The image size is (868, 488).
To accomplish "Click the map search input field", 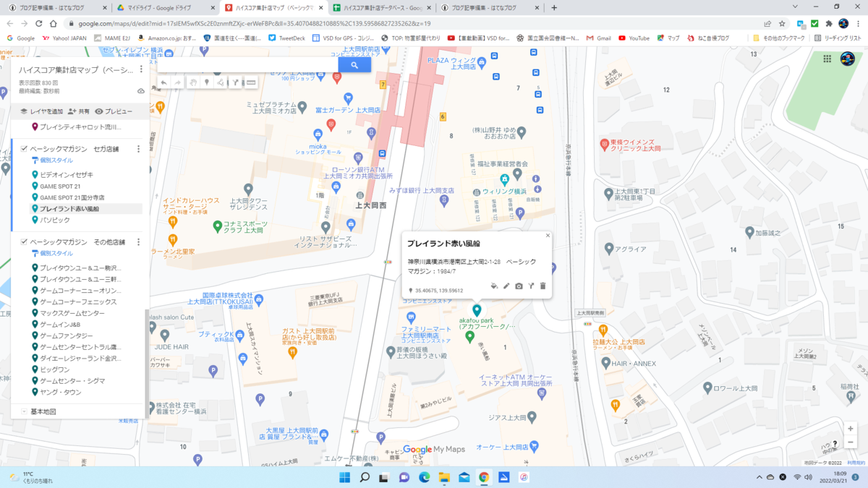I will (247, 65).
